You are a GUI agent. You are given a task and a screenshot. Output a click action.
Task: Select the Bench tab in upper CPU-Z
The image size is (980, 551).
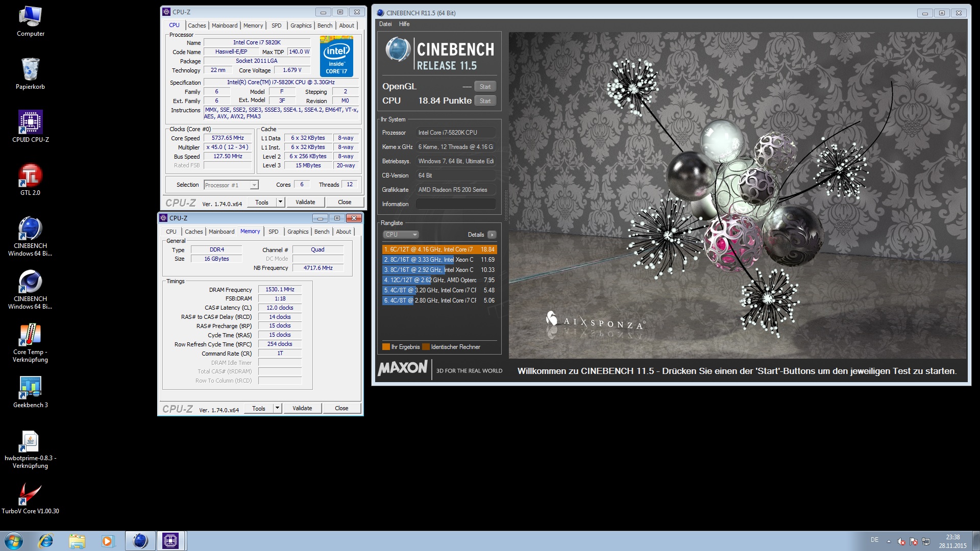click(325, 26)
